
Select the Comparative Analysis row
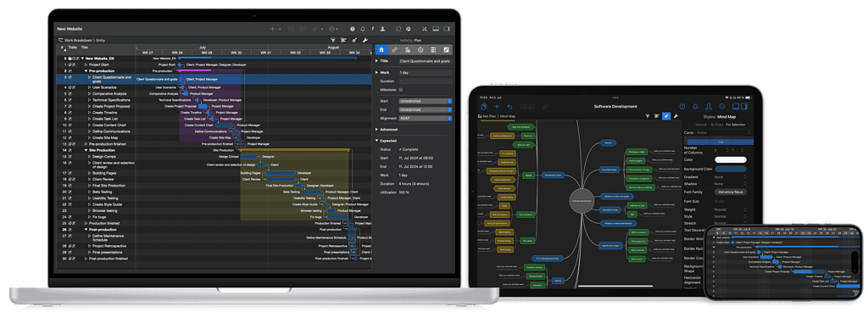tap(96, 93)
